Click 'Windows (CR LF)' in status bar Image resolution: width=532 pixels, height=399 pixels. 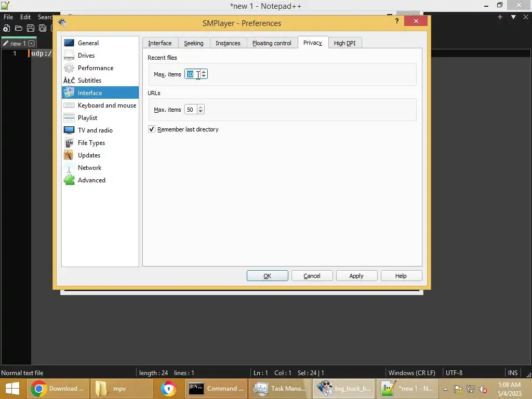[x=411, y=373]
